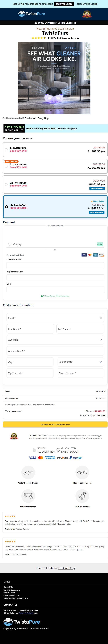The image size is (108, 644).
Task: Open the Contact Us footer link
Action: click(x=8, y=587)
